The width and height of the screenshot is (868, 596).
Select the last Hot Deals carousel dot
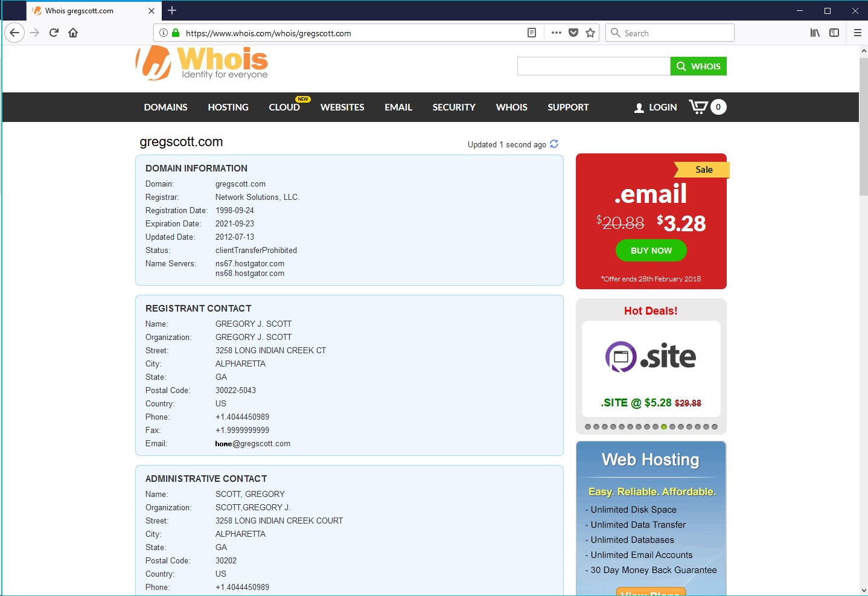point(715,427)
